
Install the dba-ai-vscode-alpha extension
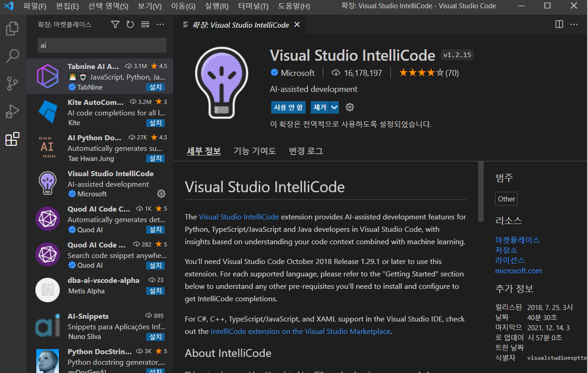(x=155, y=291)
